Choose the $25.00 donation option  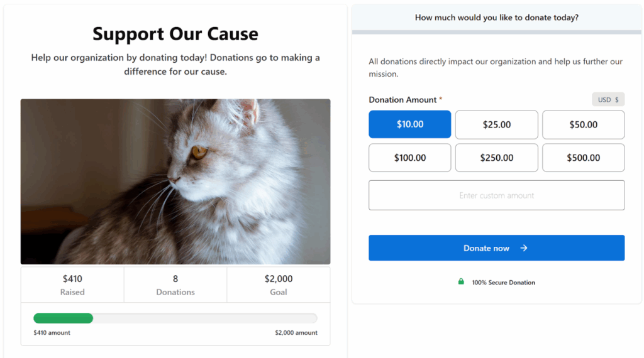(496, 124)
